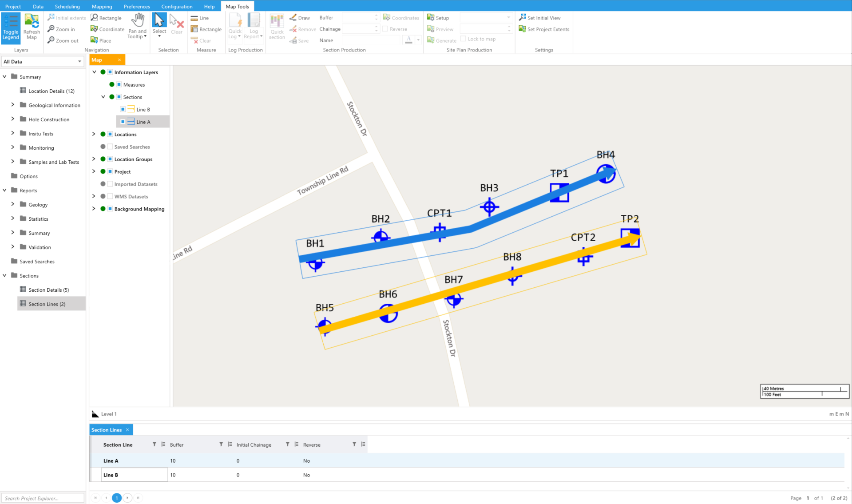
Task: Open Location Details (12) table
Action: coord(52,91)
